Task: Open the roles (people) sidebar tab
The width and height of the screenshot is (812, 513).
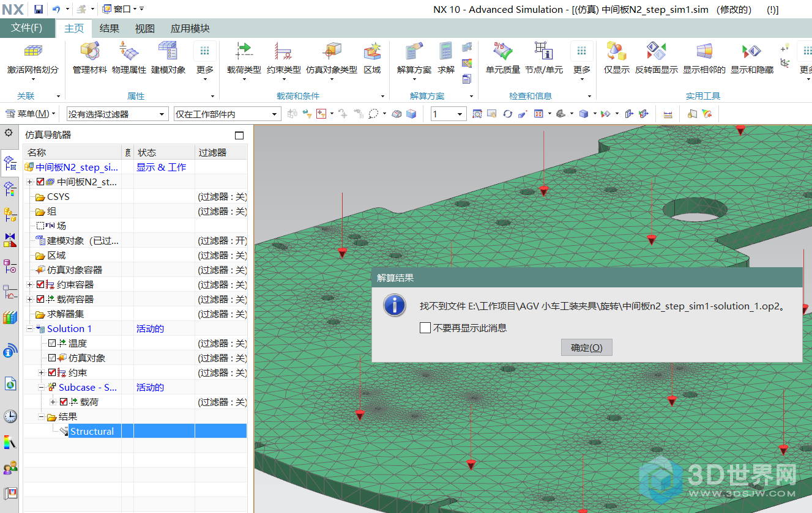Action: (x=10, y=468)
